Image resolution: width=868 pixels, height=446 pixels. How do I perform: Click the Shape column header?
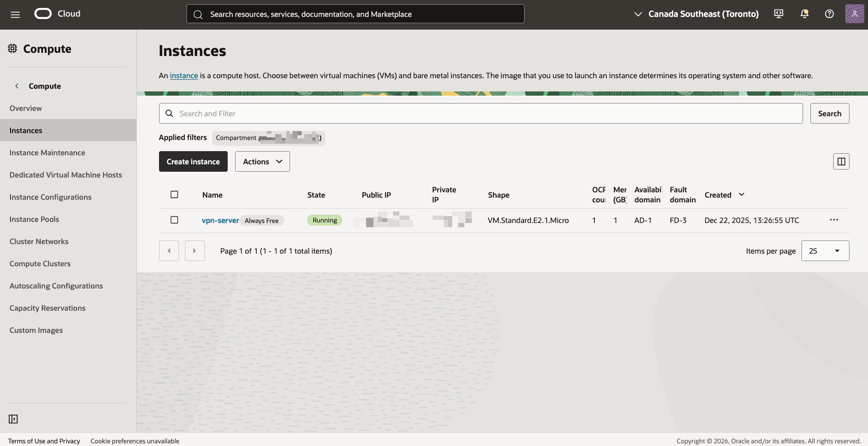[499, 195]
